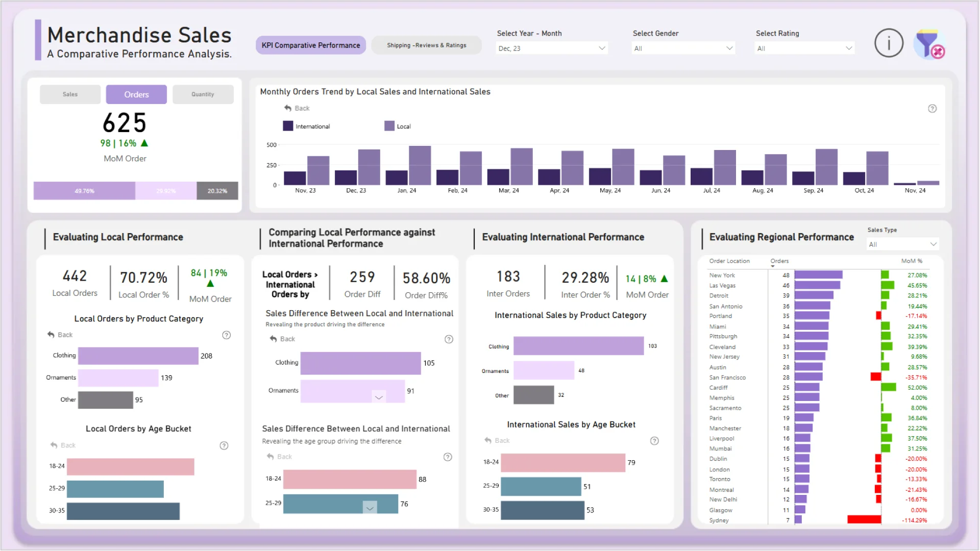Select the Quantity metric tab
The width and height of the screenshot is (980, 551).
tap(203, 94)
